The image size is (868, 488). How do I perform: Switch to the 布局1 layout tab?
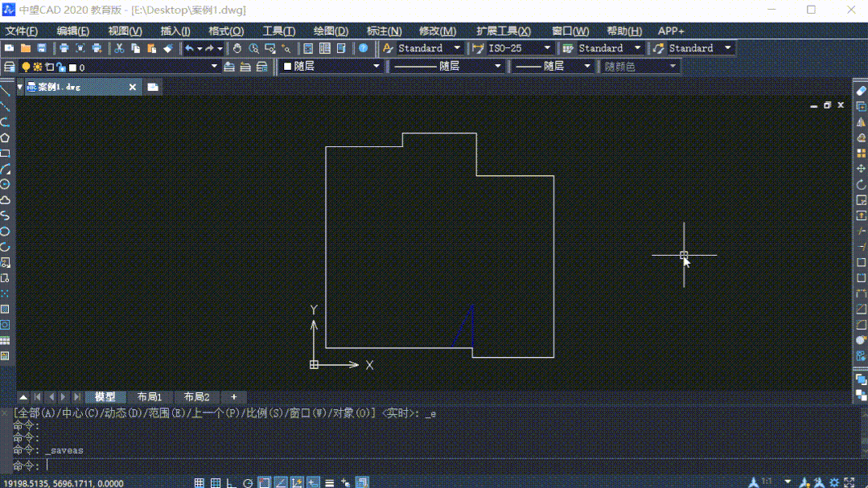pyautogui.click(x=150, y=397)
